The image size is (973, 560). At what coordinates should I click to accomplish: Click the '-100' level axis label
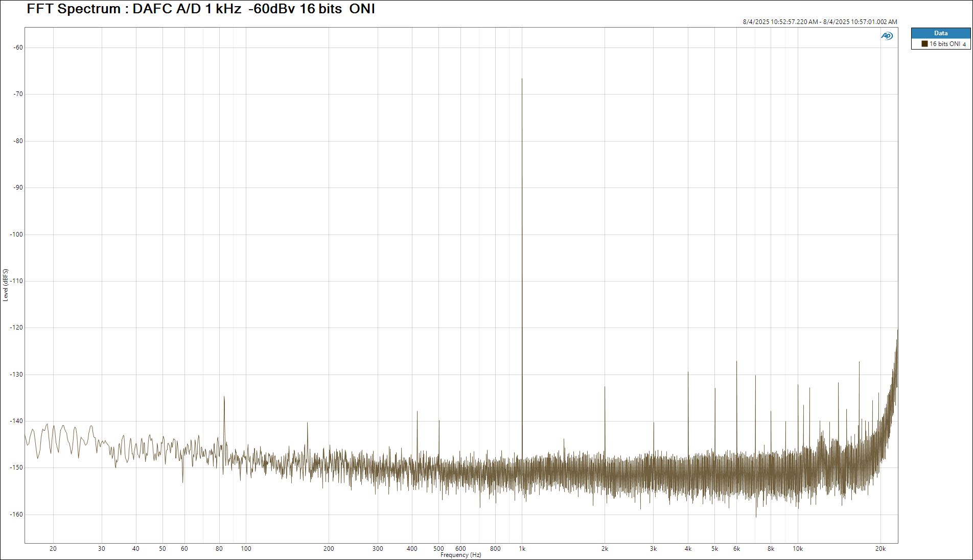[17, 235]
